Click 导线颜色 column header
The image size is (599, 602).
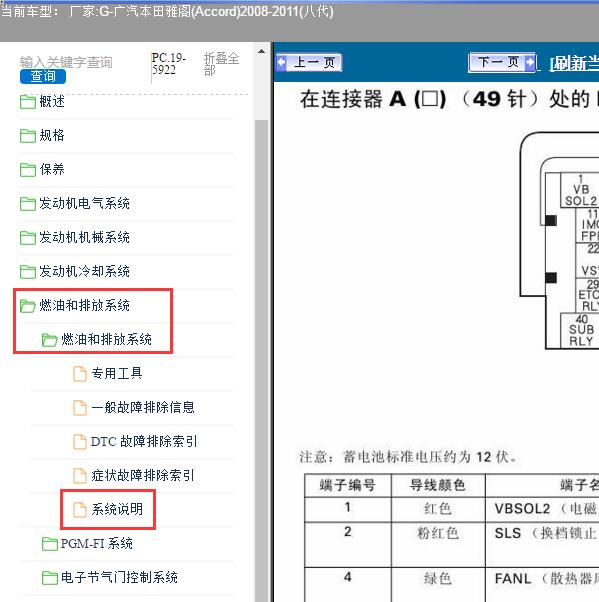tap(438, 485)
